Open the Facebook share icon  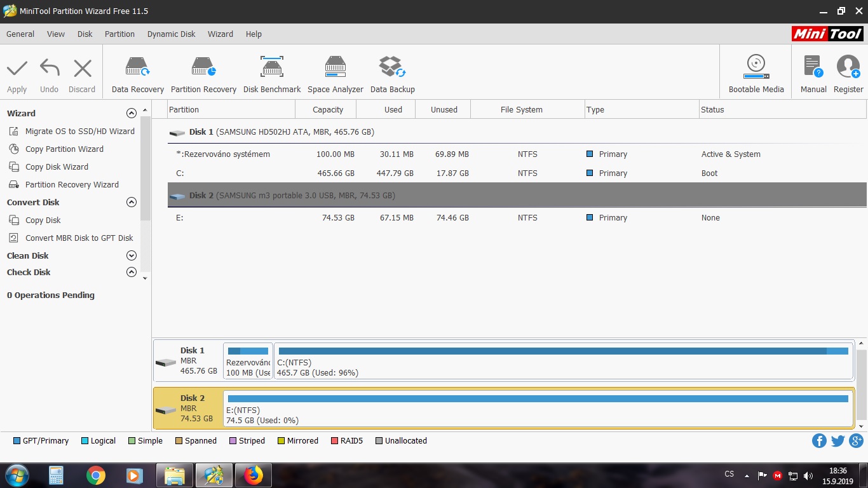point(819,441)
